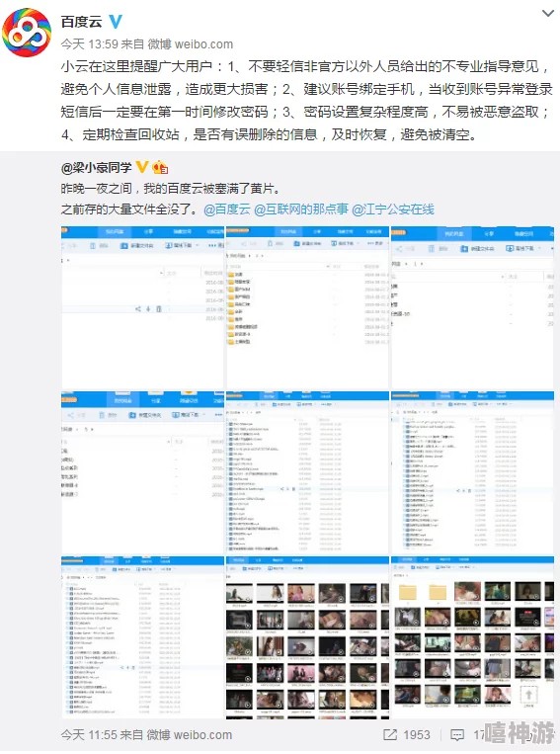
Task: Click 微博 weibo.com source beside 今天 13:59
Action: click(x=191, y=44)
